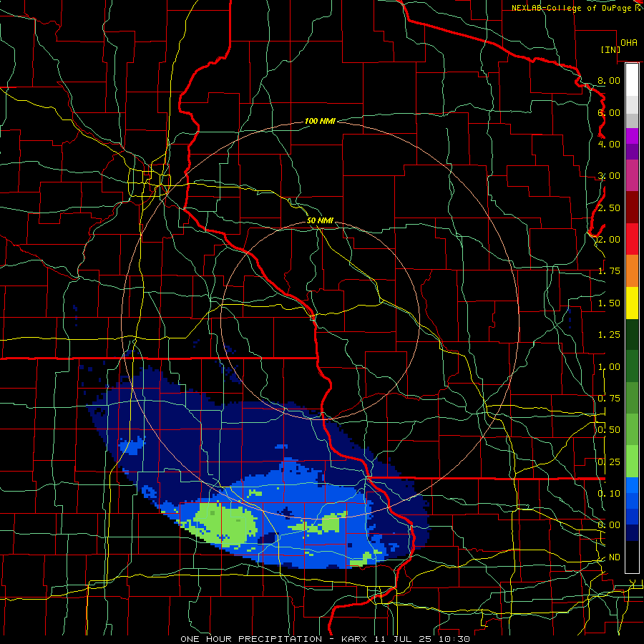Click the 2.00 legend label

pos(609,240)
